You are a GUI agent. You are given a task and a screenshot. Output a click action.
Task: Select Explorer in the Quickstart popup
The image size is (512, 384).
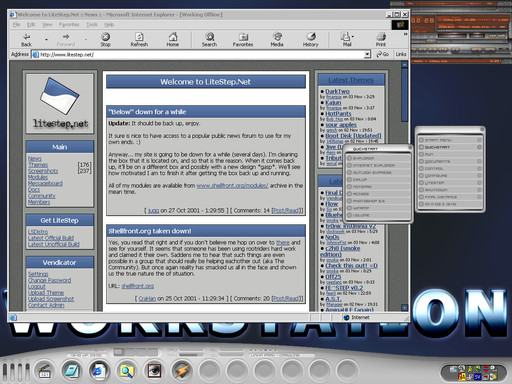[x=378, y=158]
